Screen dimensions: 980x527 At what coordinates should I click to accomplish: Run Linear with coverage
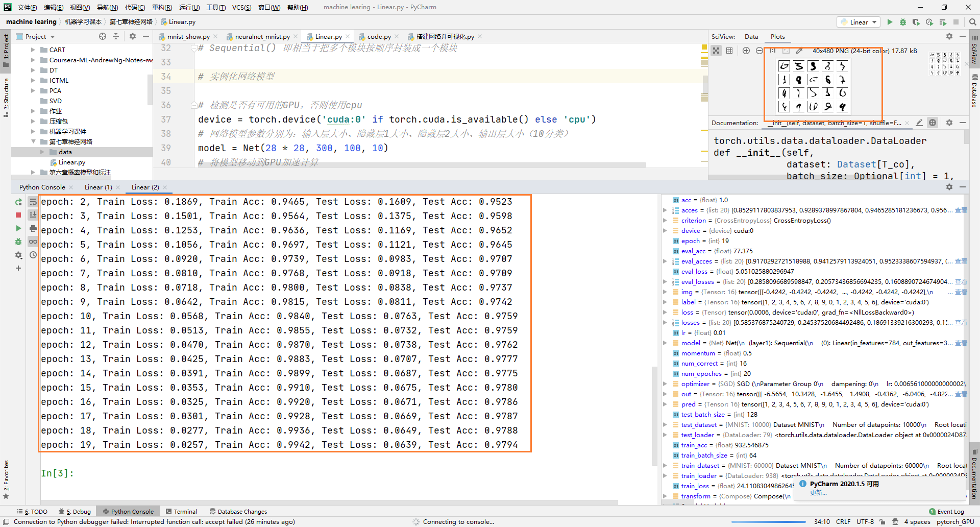[916, 22]
